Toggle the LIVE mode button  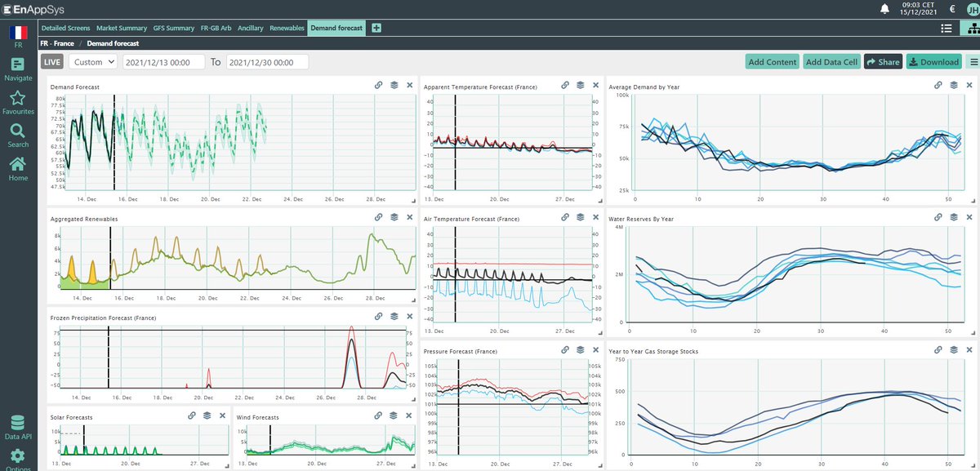[x=51, y=62]
